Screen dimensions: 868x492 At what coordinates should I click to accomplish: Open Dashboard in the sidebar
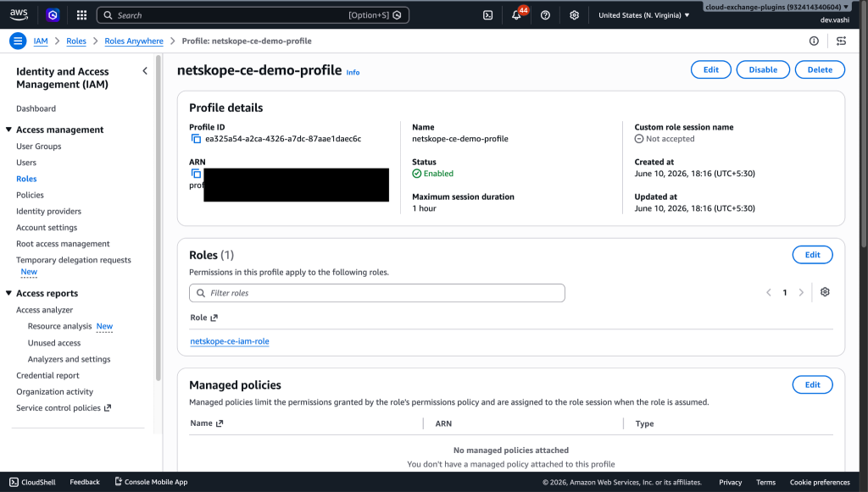pos(36,108)
